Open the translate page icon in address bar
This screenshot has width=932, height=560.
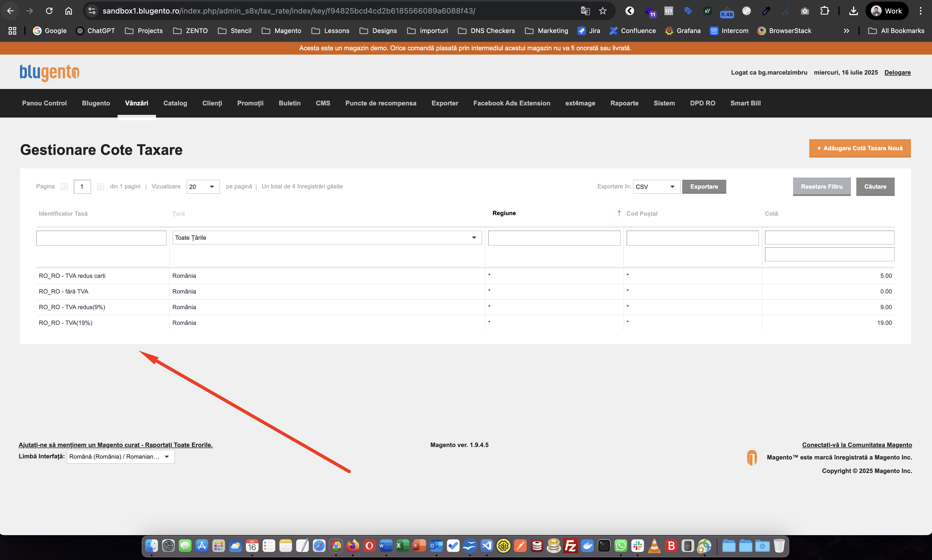tap(585, 11)
